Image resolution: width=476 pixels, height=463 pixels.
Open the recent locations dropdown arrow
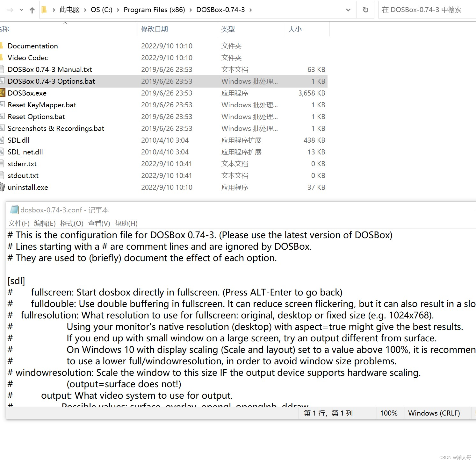pos(21,10)
